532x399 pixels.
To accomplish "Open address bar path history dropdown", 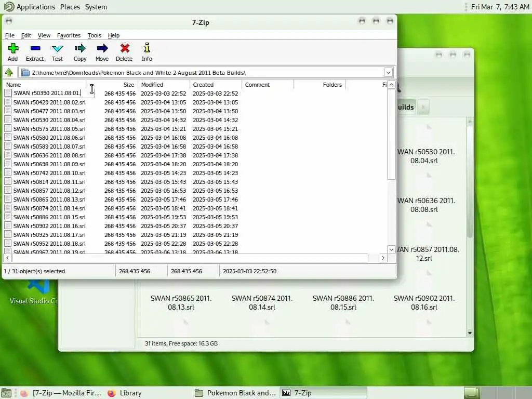I will [x=388, y=72].
